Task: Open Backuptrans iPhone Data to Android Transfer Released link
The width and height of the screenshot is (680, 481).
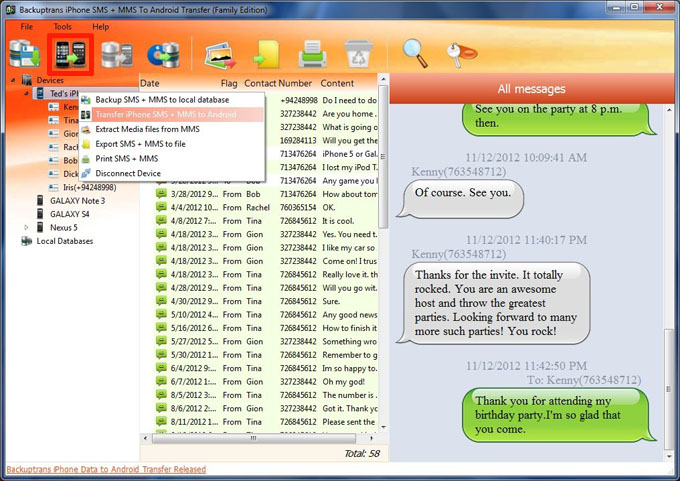Action: 106,469
